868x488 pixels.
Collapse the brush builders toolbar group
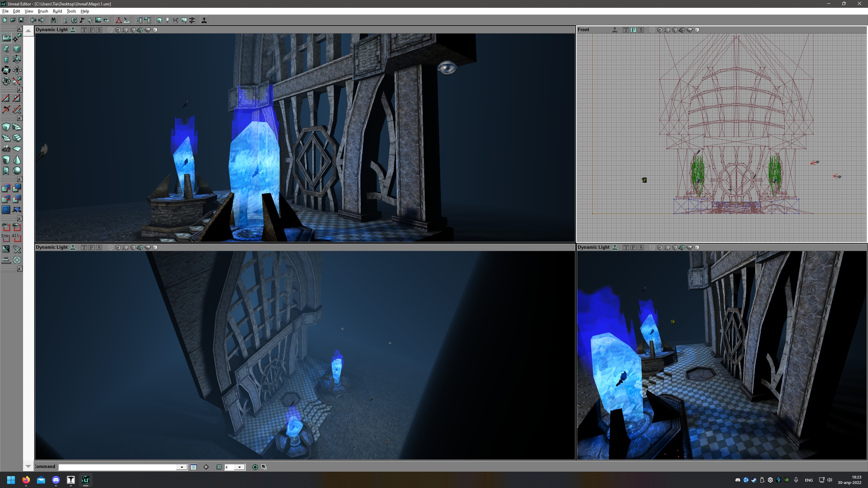[20, 118]
